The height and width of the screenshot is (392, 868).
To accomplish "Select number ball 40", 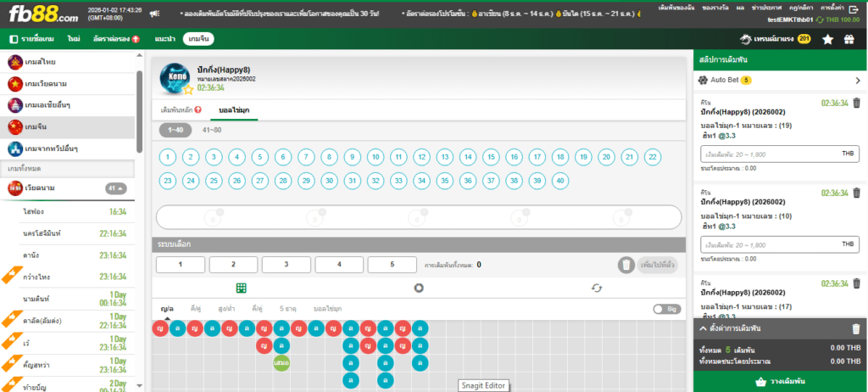I will (x=560, y=180).
